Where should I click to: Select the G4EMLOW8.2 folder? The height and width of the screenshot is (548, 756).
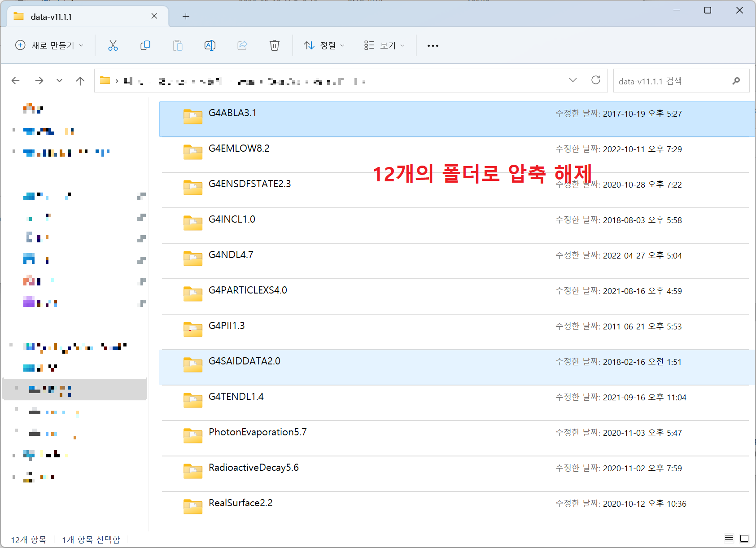pos(239,149)
